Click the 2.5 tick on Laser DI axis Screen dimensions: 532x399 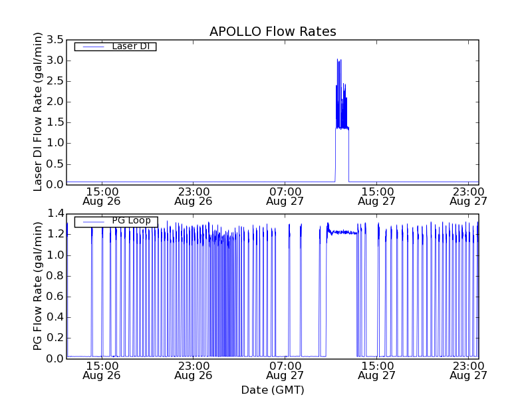click(55, 81)
